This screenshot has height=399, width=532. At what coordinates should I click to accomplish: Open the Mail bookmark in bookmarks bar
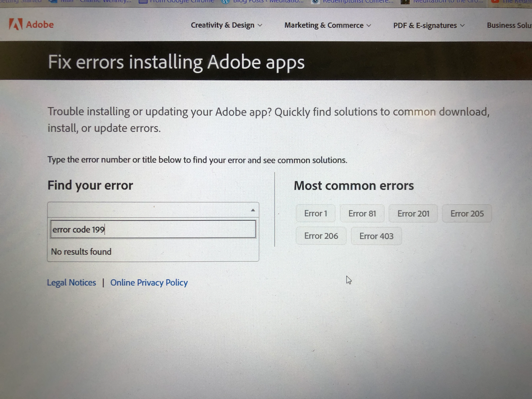coord(90,1)
